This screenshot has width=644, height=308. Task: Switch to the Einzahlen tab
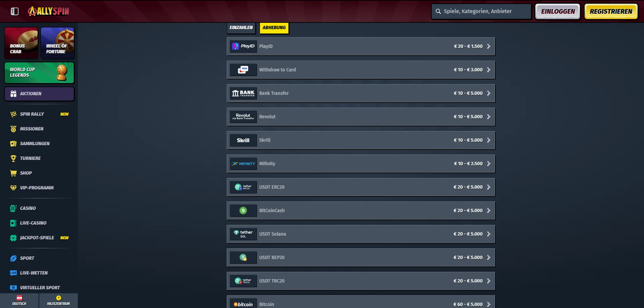[x=241, y=28]
